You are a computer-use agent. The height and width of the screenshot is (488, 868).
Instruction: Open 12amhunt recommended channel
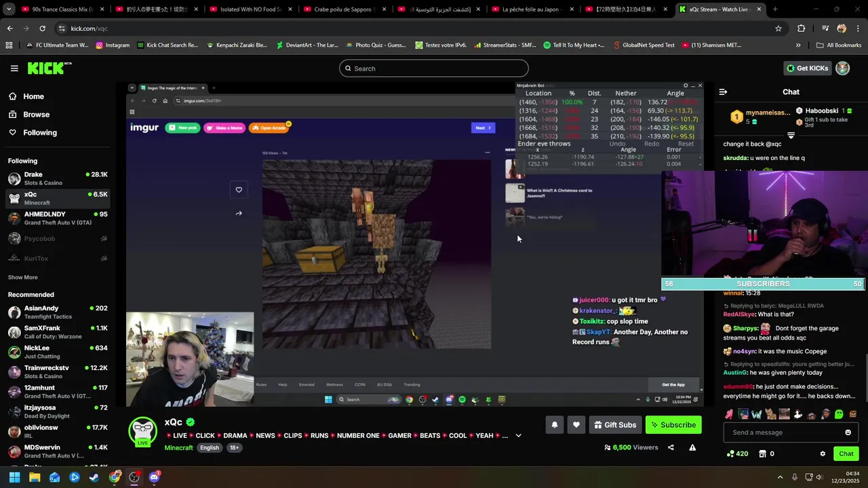point(58,392)
